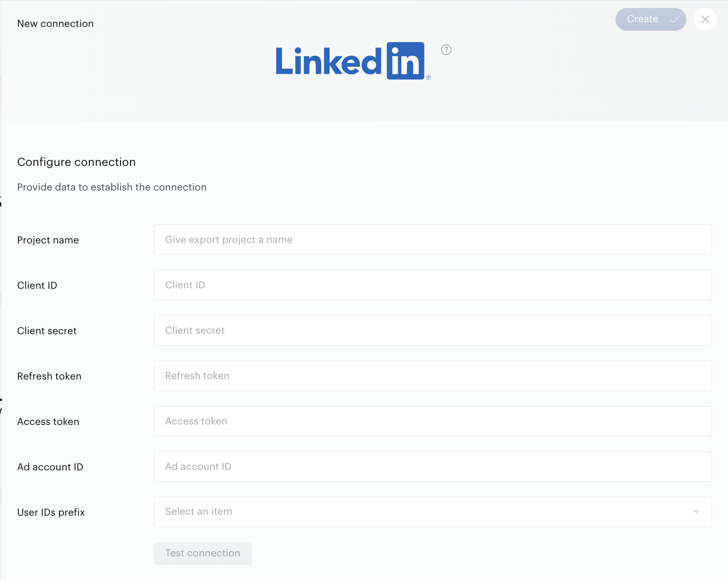Click the 'Refresh token' label
The height and width of the screenshot is (580, 728).
click(x=49, y=376)
